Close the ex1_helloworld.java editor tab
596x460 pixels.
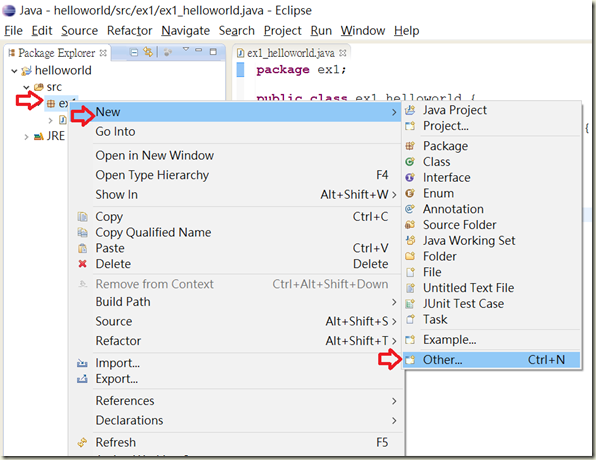pyautogui.click(x=343, y=53)
